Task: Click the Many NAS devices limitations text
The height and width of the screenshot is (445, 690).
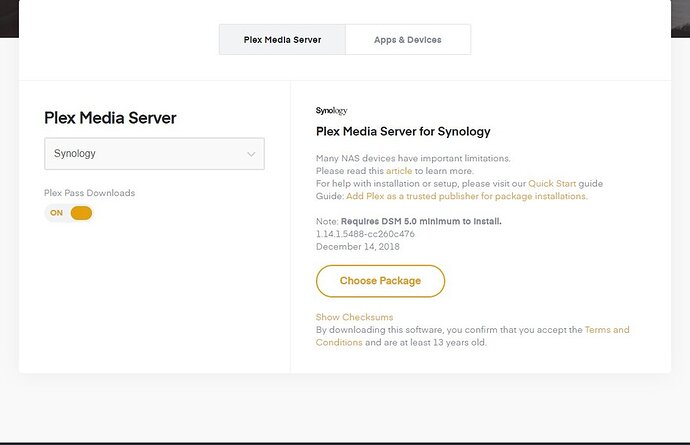Action: [413, 158]
